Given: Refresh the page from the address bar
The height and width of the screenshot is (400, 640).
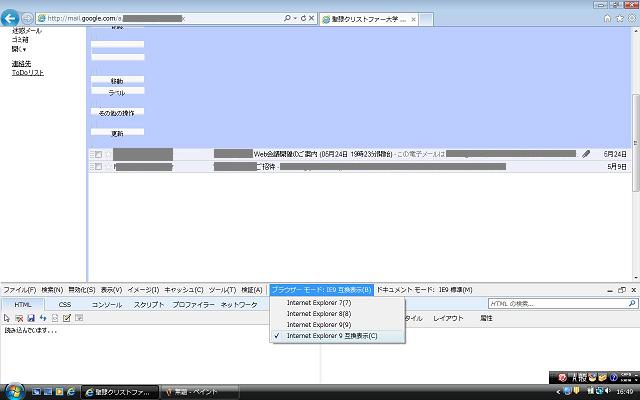Looking at the screenshot, I should pyautogui.click(x=303, y=18).
